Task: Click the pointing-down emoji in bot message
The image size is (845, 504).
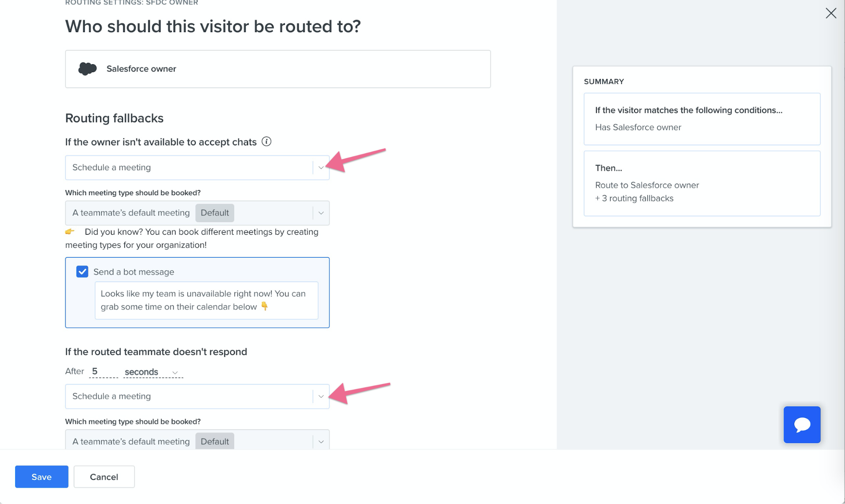Action: [265, 306]
